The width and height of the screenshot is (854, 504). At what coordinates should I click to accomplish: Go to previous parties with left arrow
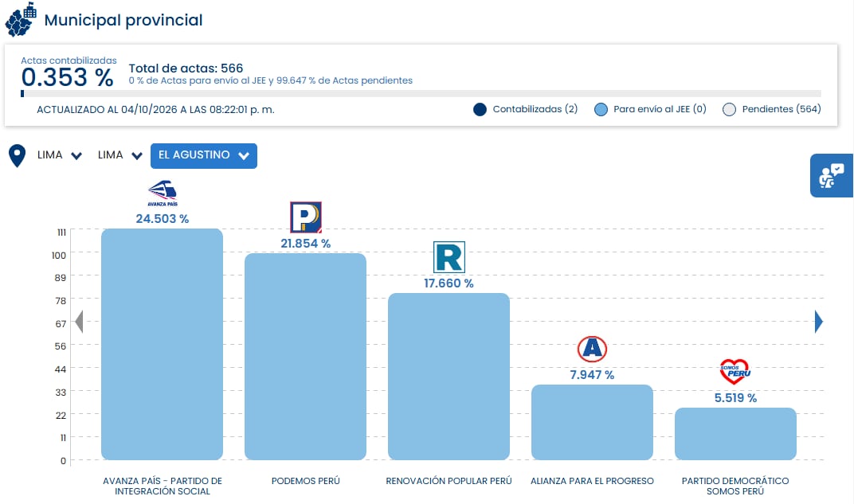pos(79,322)
